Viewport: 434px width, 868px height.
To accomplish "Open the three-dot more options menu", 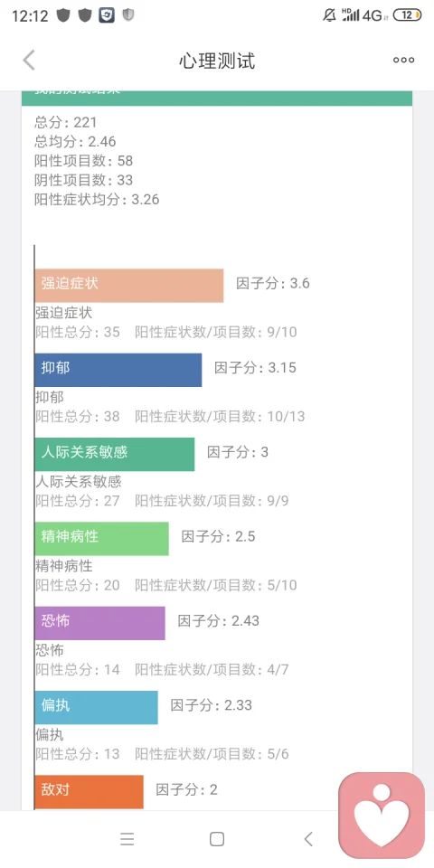I will (403, 61).
